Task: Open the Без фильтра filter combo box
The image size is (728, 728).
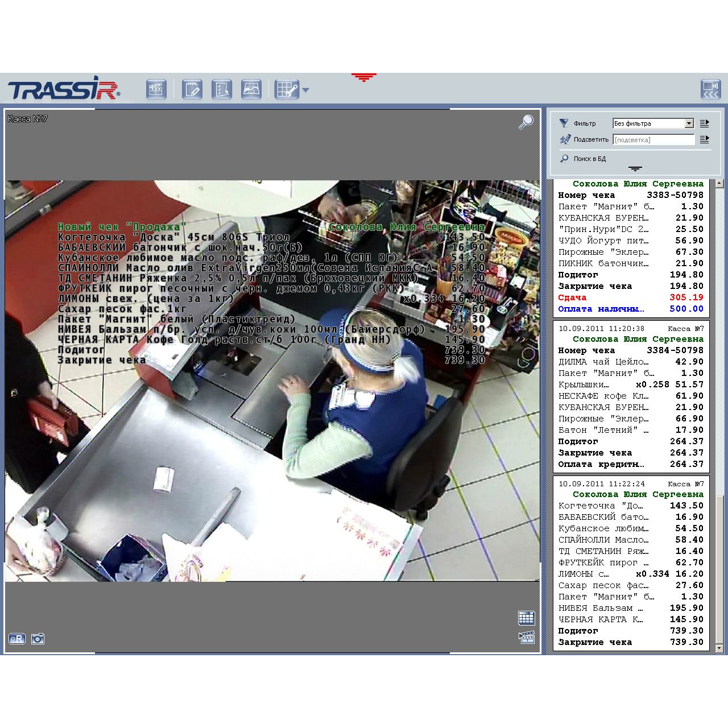Action: click(653, 123)
